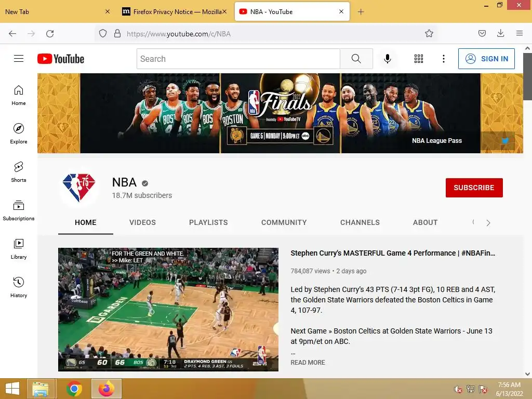Open History in sidebar
Viewport: 532px width, 399px height.
pos(19,287)
